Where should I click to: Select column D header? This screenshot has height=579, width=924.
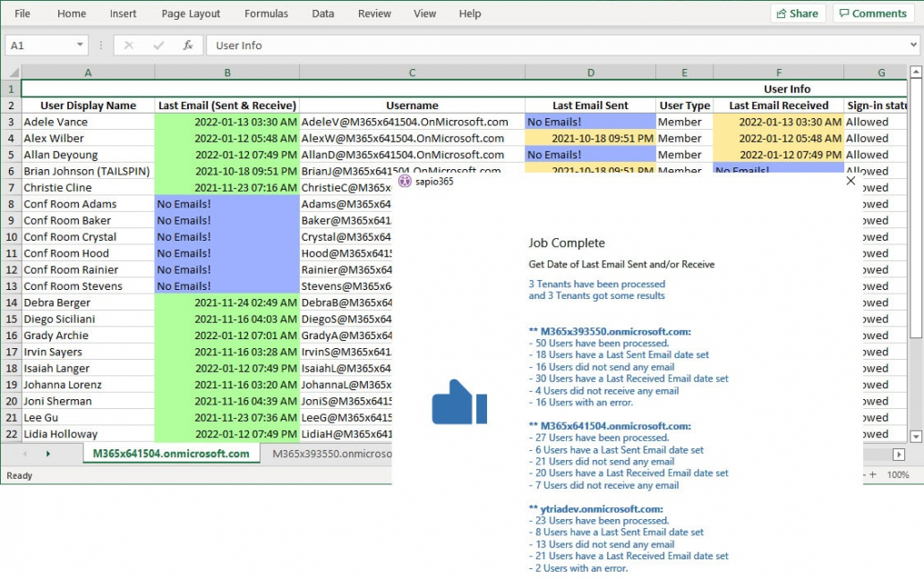coord(590,72)
